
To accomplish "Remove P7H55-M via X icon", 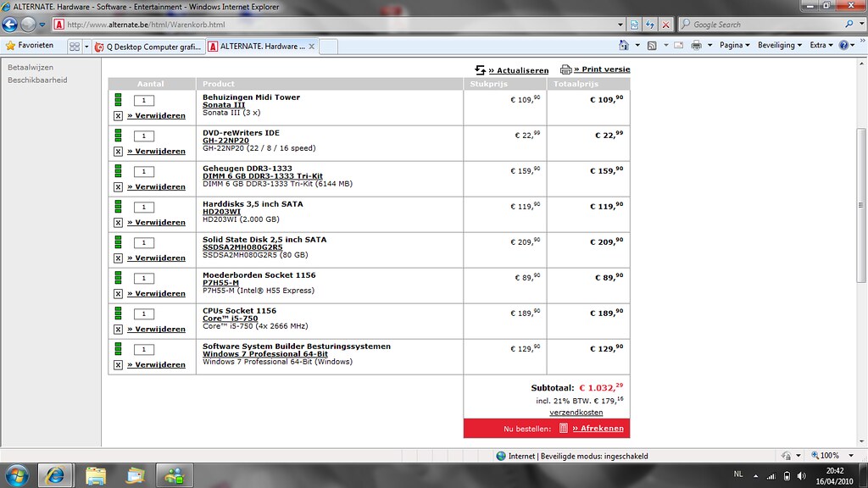I will 118,294.
